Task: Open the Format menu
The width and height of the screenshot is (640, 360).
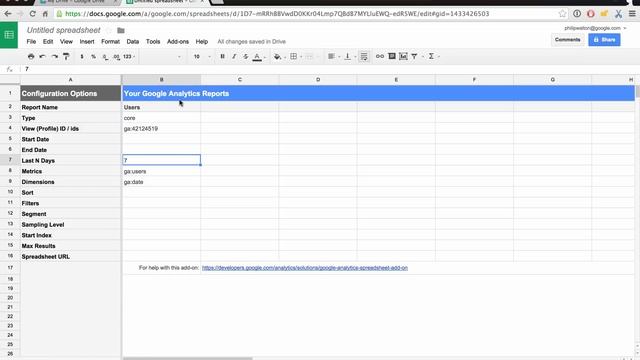Action: [x=110, y=42]
